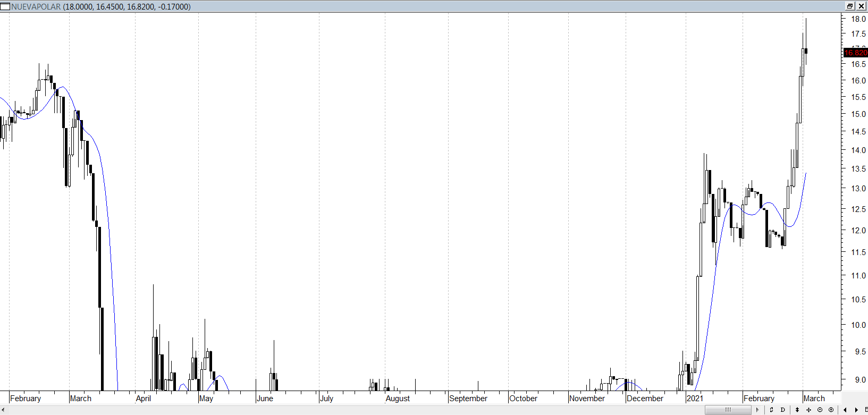The image size is (868, 415).
Task: Click the June label on date axis
Action: coord(265,399)
